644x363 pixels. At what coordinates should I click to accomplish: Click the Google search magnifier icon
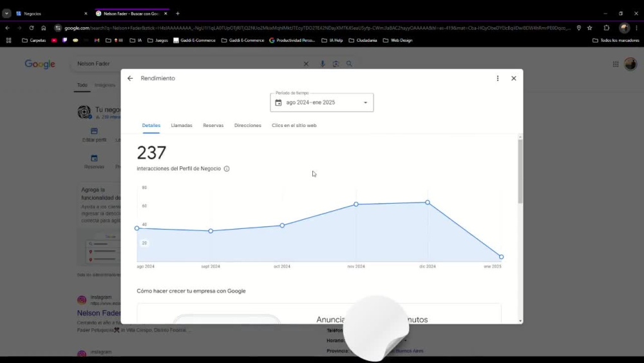point(349,64)
